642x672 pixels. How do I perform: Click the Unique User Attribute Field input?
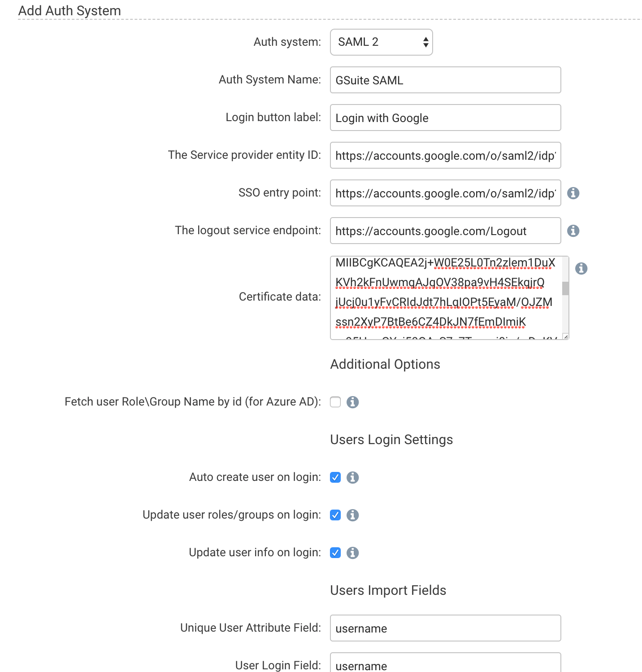pyautogui.click(x=445, y=628)
